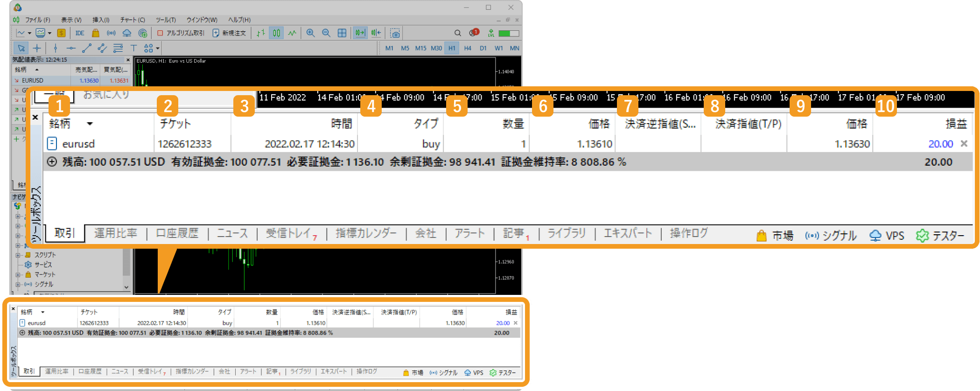Open the ファイル (F) menu
This screenshot has height=391, width=980.
[37, 20]
